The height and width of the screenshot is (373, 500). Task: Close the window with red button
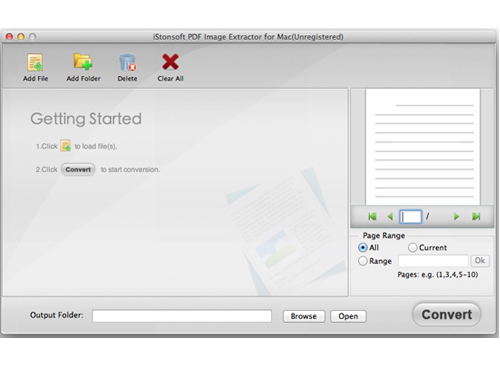point(9,37)
